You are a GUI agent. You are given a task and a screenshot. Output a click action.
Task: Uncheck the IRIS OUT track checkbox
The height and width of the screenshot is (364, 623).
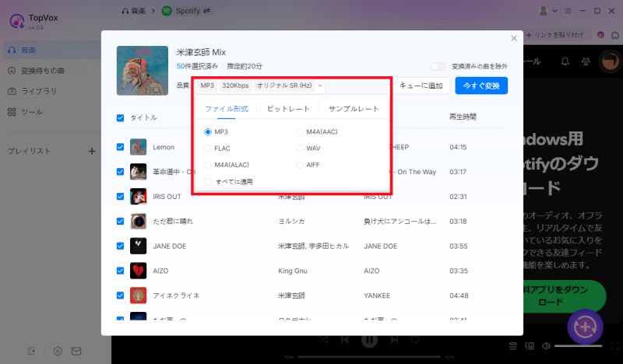point(121,197)
